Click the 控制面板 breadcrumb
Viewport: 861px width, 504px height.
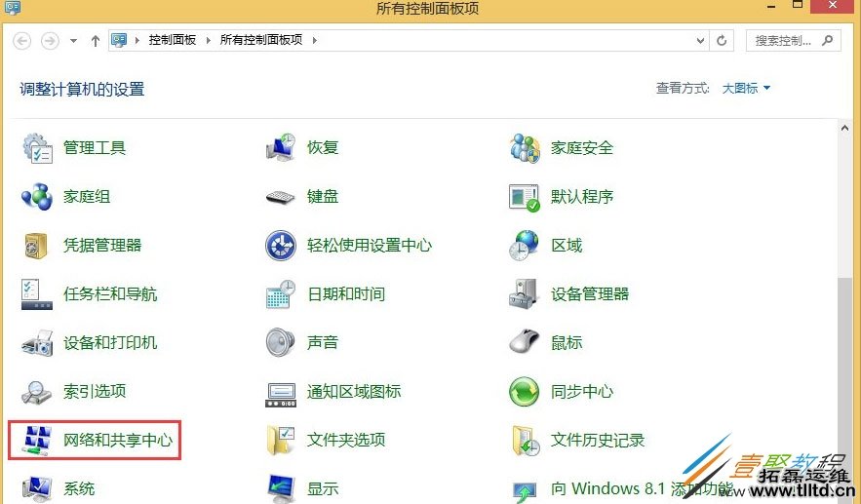pos(173,40)
